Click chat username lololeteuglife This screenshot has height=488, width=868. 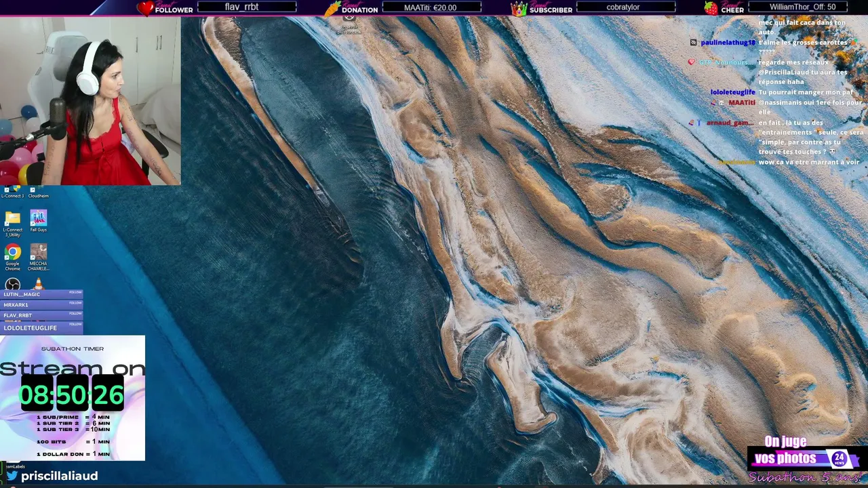[x=732, y=92]
